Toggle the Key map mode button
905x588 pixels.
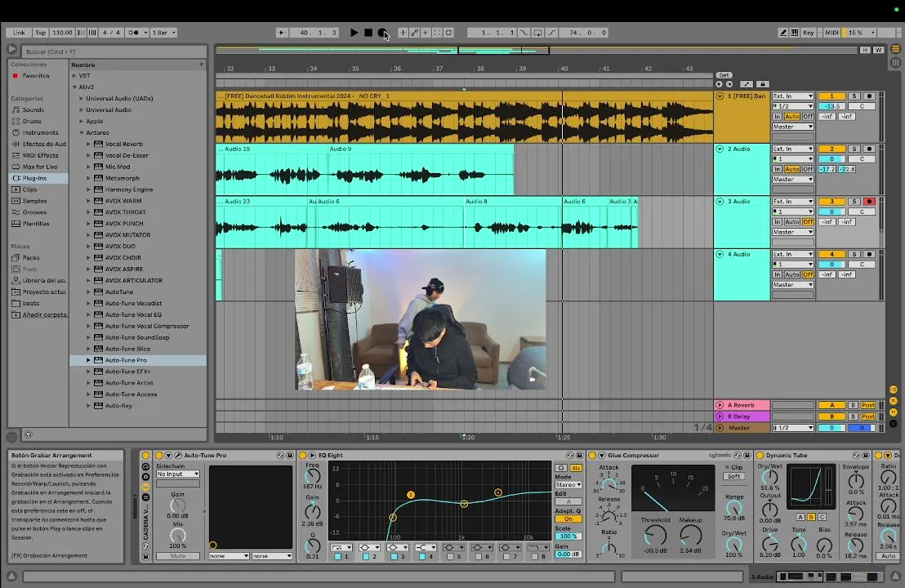coord(808,33)
